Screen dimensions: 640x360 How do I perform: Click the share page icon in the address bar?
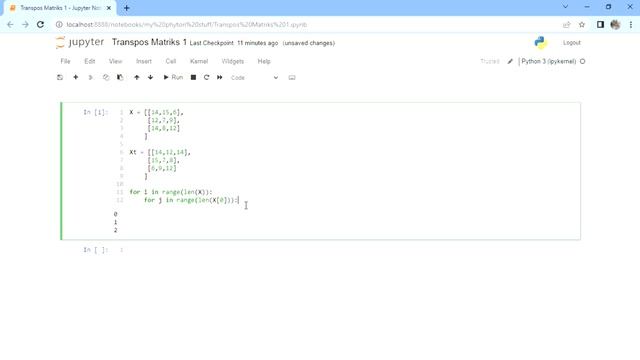tap(567, 25)
